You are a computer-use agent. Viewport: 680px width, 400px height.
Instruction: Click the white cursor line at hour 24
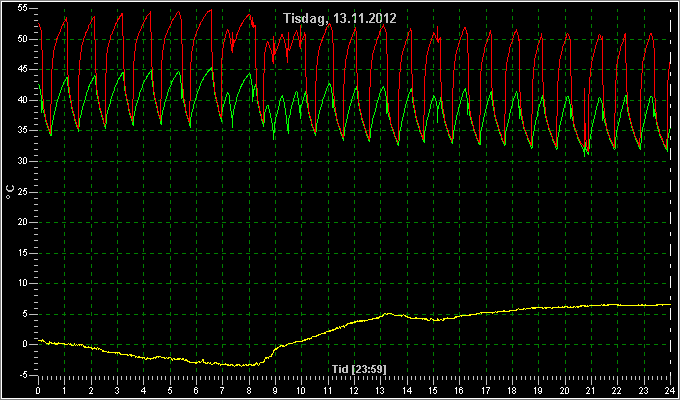point(670,191)
